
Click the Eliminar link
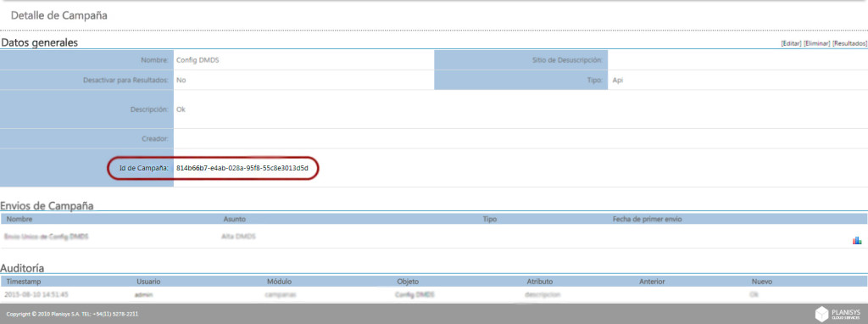tap(816, 43)
